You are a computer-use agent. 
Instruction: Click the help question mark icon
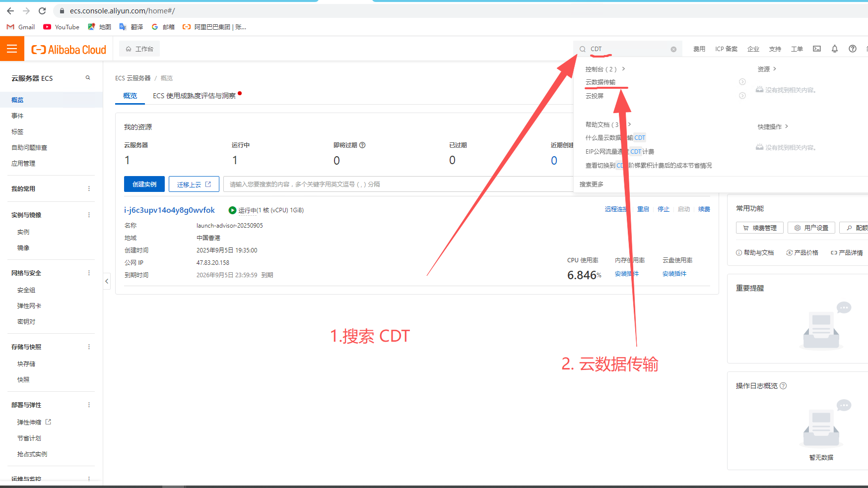coord(852,49)
